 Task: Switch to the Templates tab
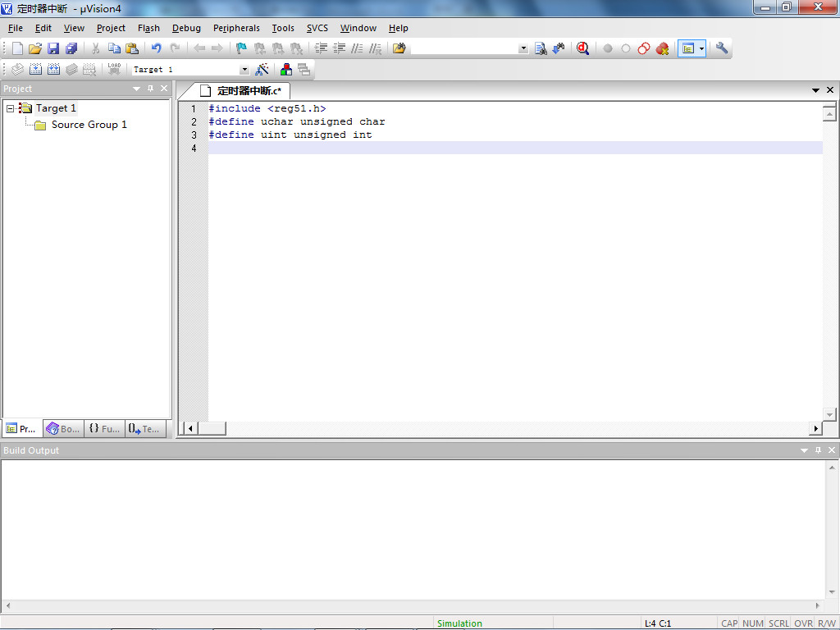click(x=144, y=428)
